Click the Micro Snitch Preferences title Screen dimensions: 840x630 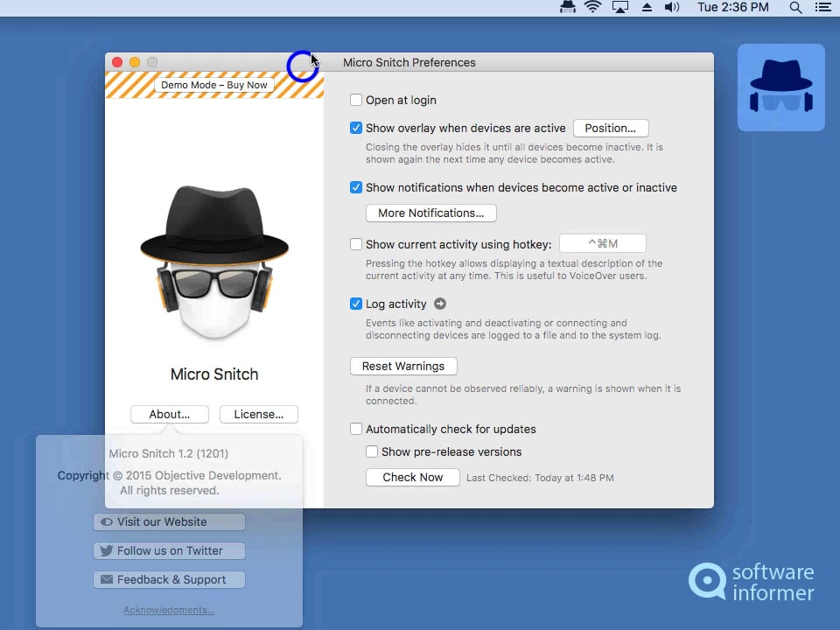pyautogui.click(x=409, y=63)
